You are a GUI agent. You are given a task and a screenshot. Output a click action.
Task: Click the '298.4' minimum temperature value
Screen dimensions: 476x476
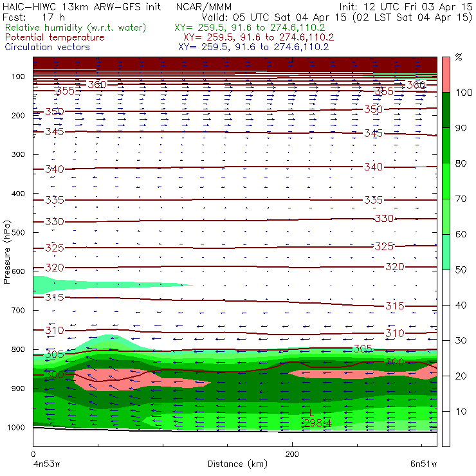[x=317, y=423]
